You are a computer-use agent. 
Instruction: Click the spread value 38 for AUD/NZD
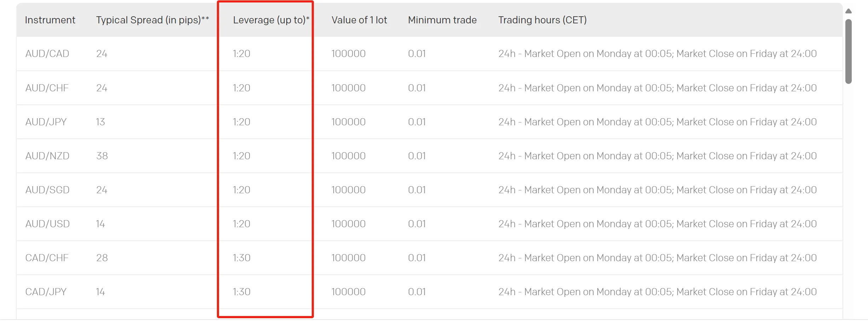[x=102, y=156]
